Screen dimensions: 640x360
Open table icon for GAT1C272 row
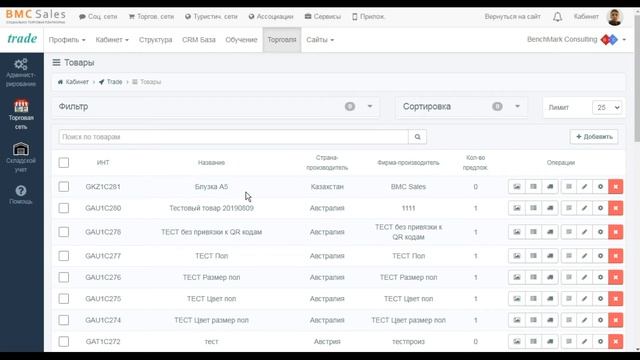point(533,342)
